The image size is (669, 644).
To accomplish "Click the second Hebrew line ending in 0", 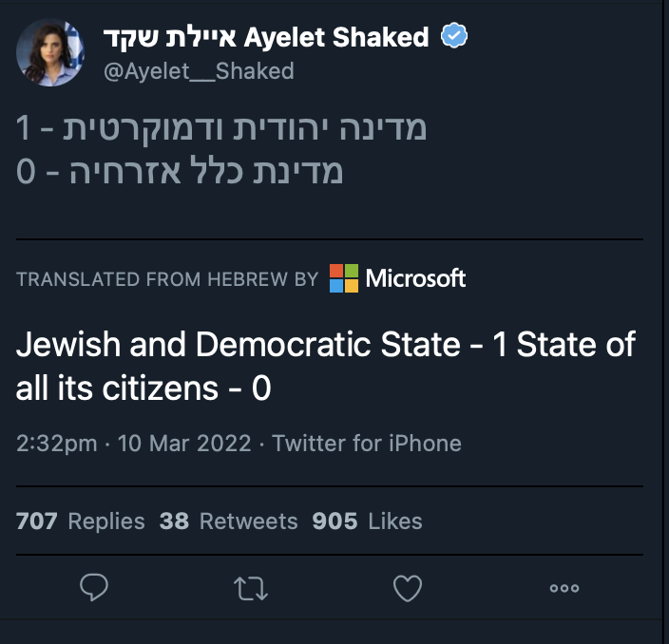I will 180,172.
